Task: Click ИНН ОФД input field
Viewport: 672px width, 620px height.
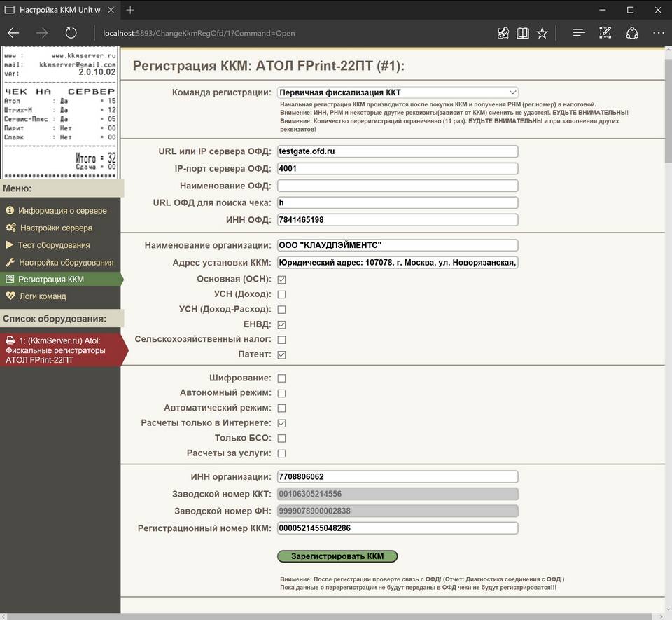Action: [398, 220]
